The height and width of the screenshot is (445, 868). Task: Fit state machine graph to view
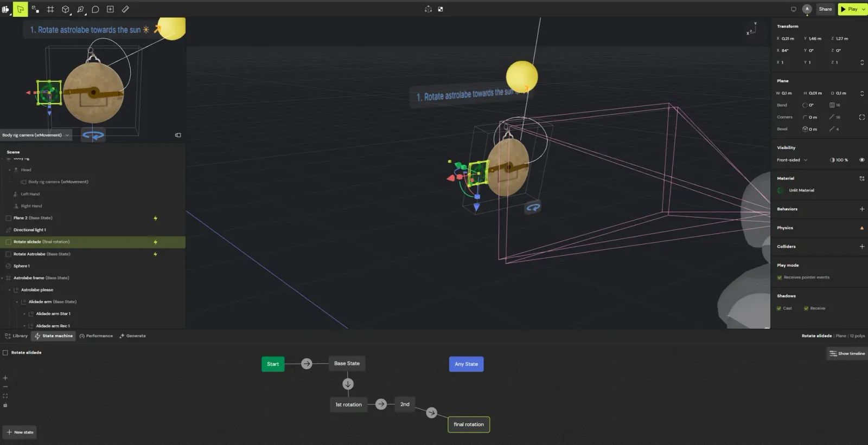[x=5, y=396]
